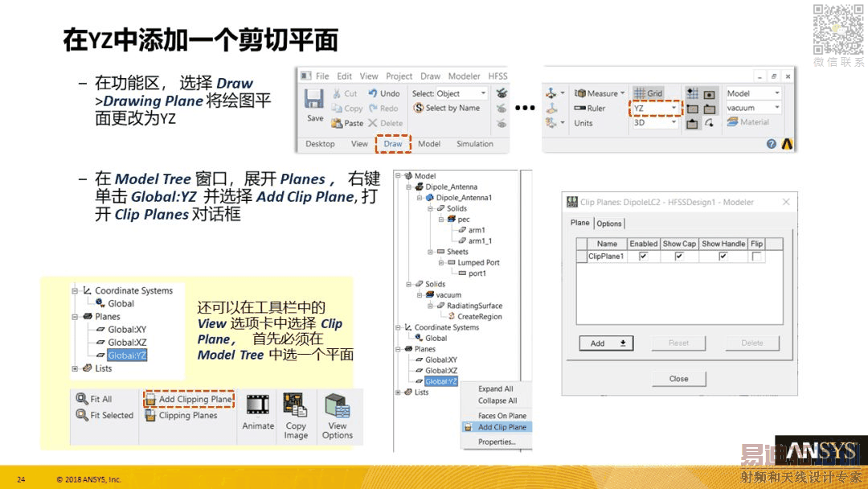Open the Add button dropdown arrow

623,343
